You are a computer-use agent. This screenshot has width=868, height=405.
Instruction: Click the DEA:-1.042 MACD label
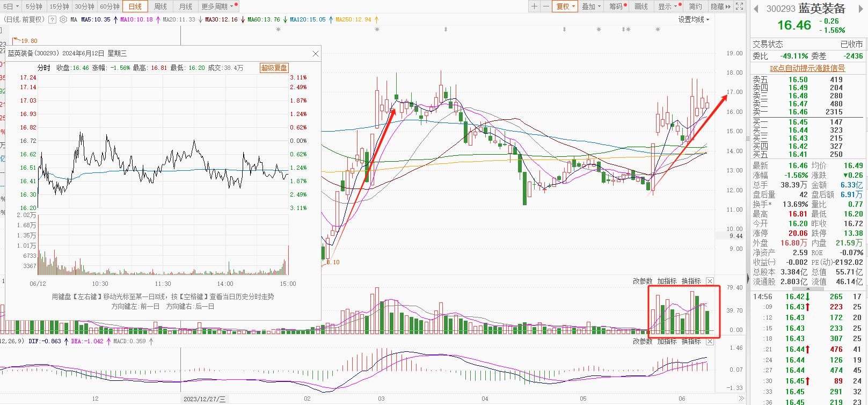tap(87, 341)
